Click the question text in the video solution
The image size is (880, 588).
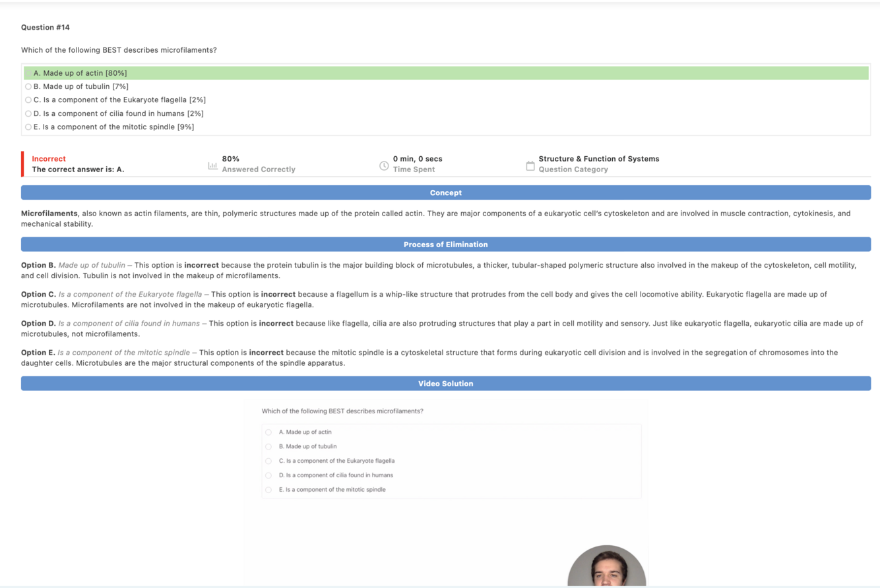(x=342, y=411)
